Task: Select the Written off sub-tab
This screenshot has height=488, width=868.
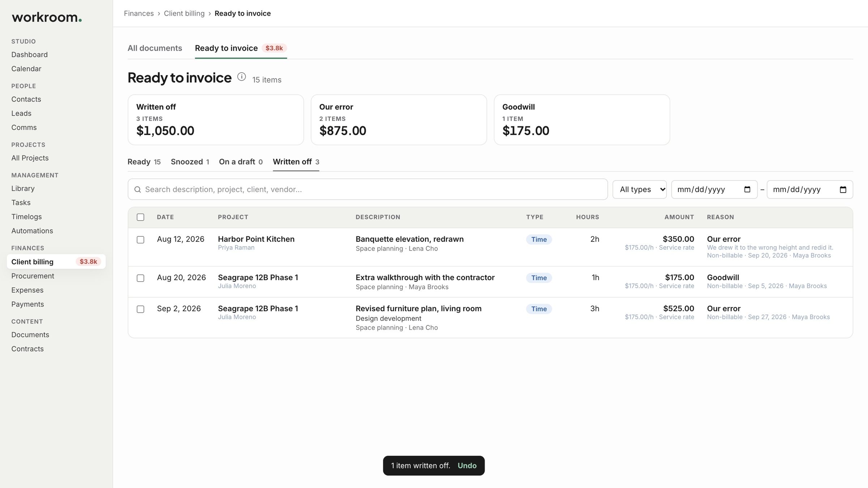Action: click(x=296, y=162)
